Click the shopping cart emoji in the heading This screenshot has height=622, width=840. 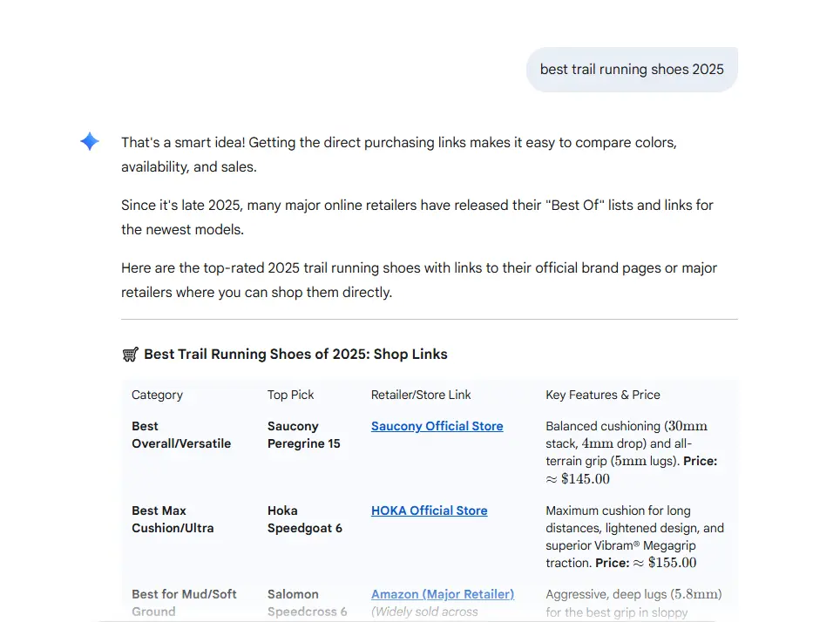click(x=130, y=355)
